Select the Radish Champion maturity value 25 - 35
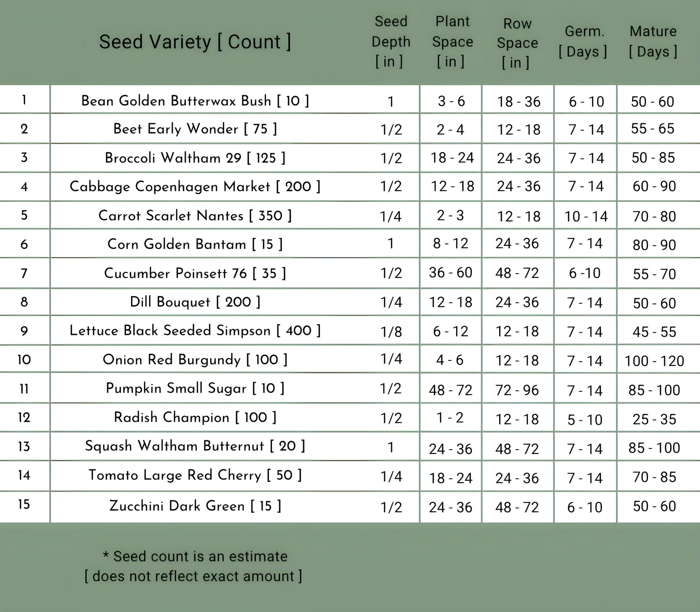700x612 pixels. tap(654, 419)
